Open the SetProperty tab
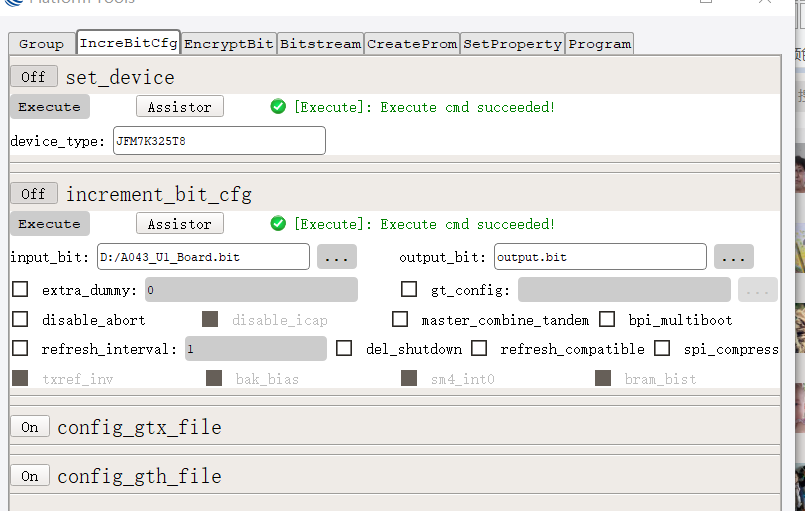This screenshot has height=511, width=805. point(512,44)
